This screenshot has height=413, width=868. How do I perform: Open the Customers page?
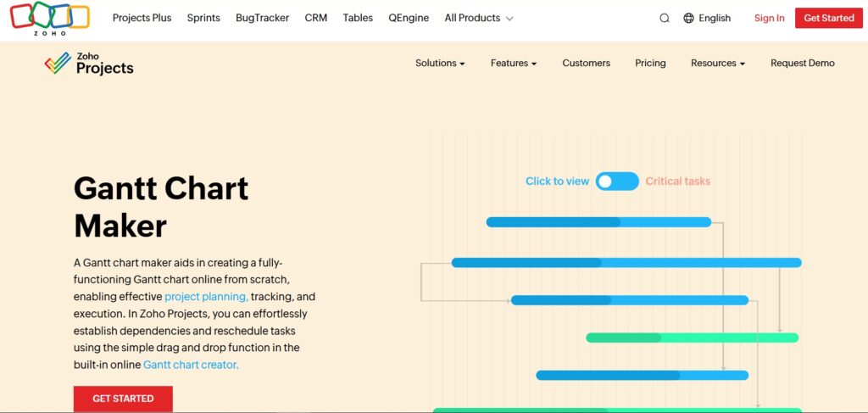click(587, 63)
